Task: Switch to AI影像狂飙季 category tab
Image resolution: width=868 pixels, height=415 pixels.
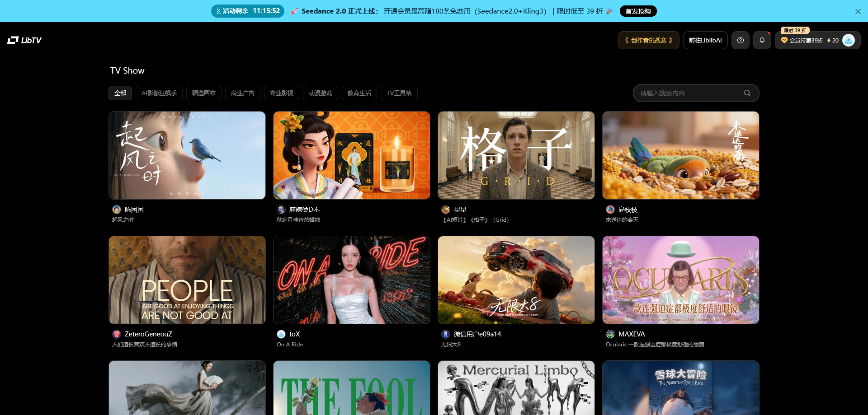Action: click(159, 93)
